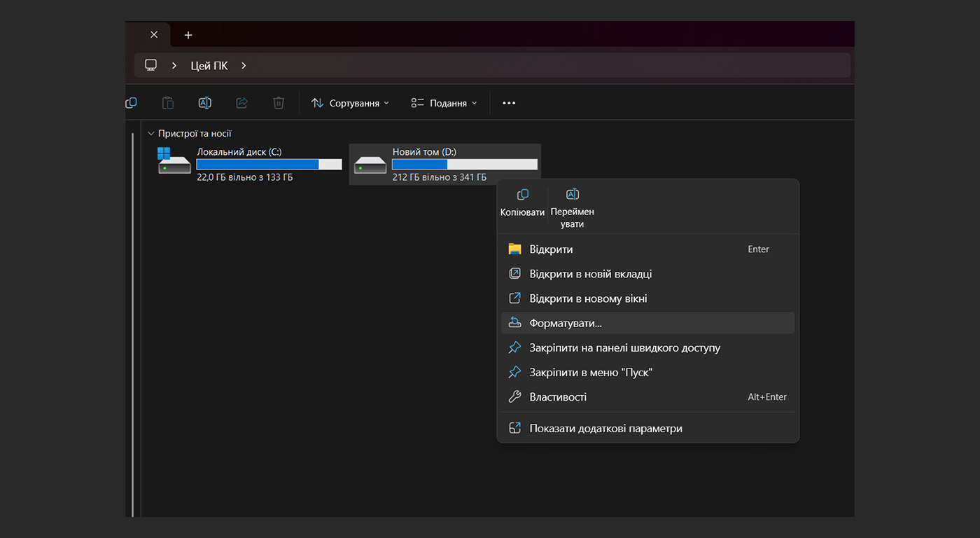
Task: Click the chevron after Цей ПК in the address bar
Action: pyautogui.click(x=244, y=65)
